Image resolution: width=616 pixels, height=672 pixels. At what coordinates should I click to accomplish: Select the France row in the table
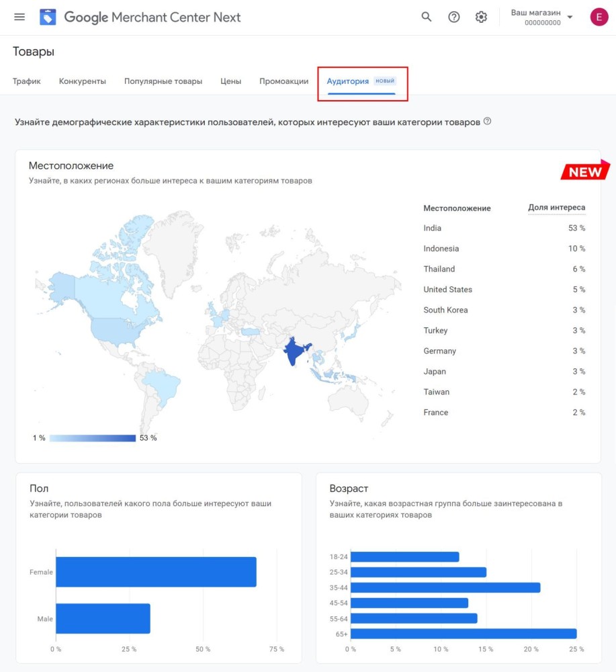(504, 413)
